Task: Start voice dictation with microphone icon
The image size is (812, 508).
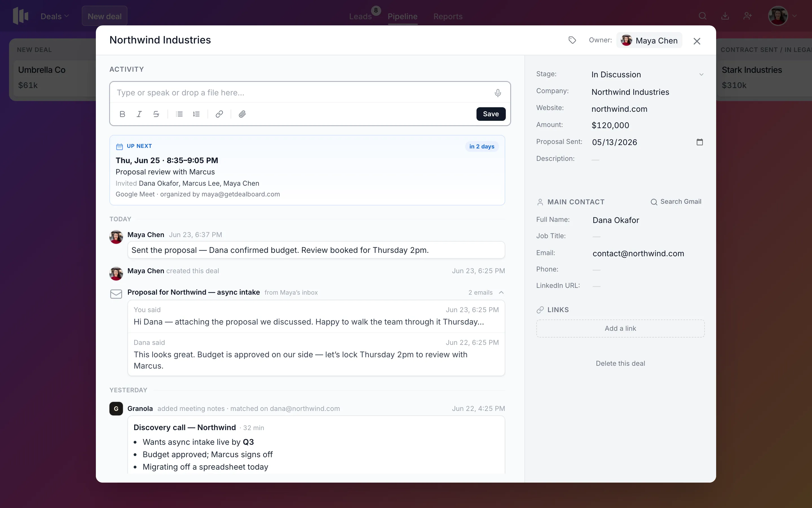Action: pyautogui.click(x=498, y=93)
